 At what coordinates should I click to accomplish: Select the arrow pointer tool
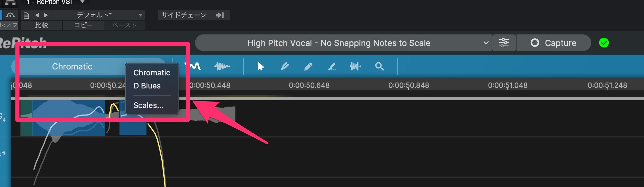260,66
